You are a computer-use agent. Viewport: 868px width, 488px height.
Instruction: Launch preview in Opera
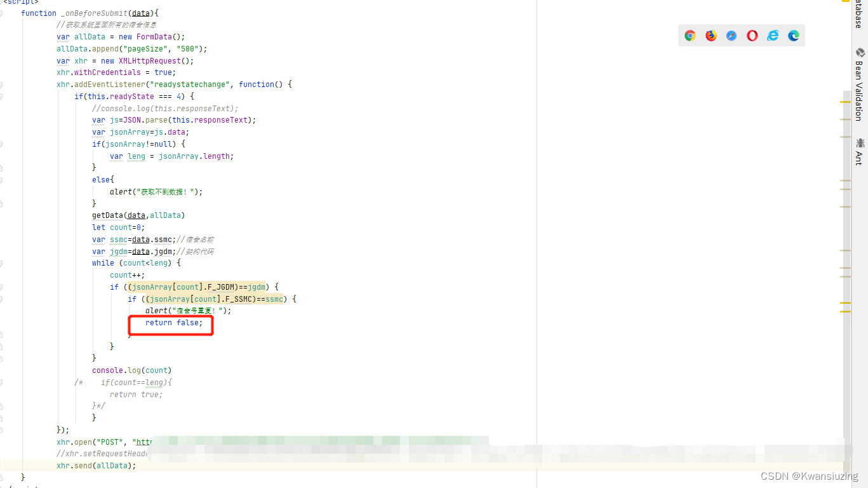[x=752, y=36]
